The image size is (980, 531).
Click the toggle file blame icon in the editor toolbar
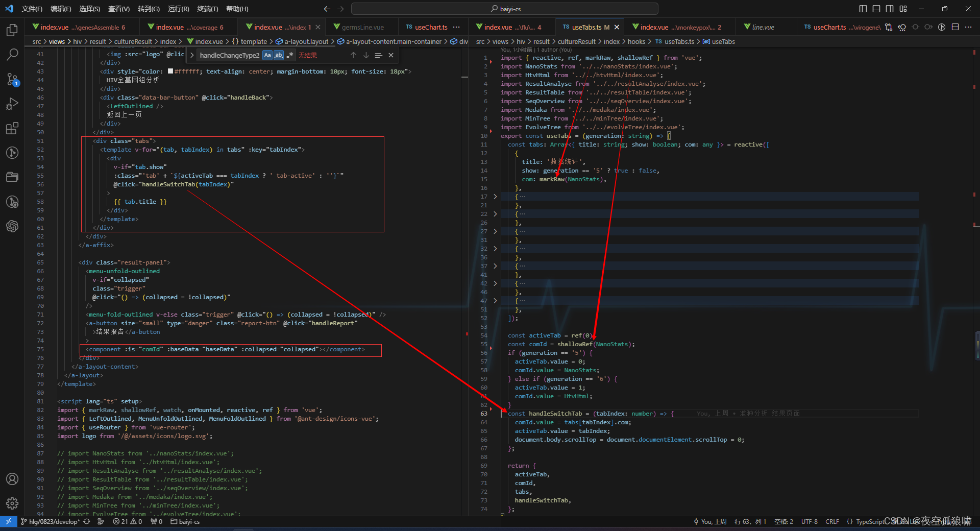pos(942,27)
